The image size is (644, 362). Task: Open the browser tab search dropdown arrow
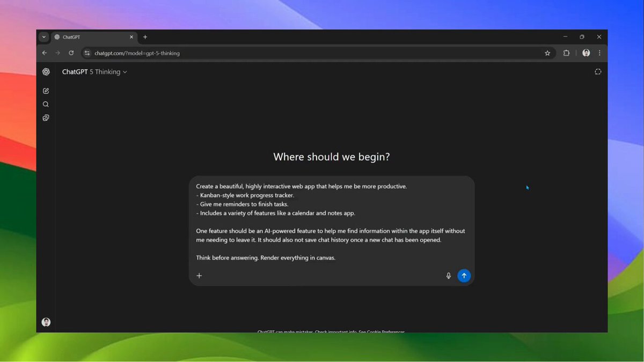tap(44, 37)
